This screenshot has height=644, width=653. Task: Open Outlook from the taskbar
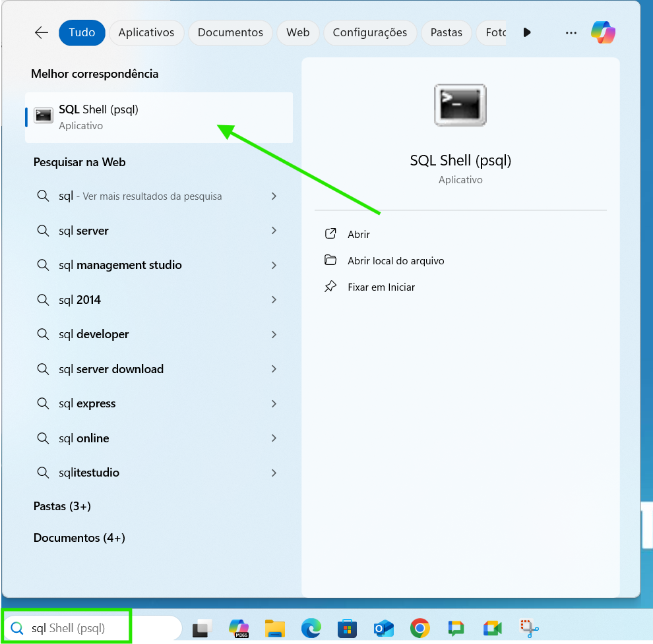(x=383, y=628)
